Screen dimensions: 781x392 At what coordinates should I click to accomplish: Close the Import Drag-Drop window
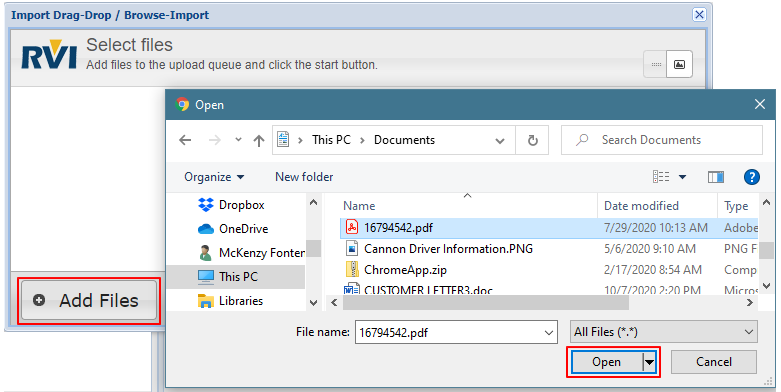click(699, 15)
